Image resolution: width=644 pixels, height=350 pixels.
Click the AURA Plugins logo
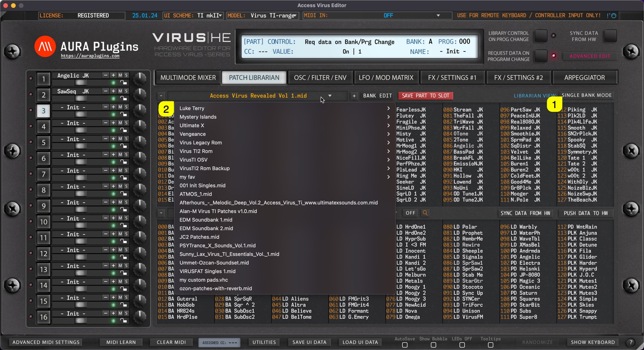(45, 46)
